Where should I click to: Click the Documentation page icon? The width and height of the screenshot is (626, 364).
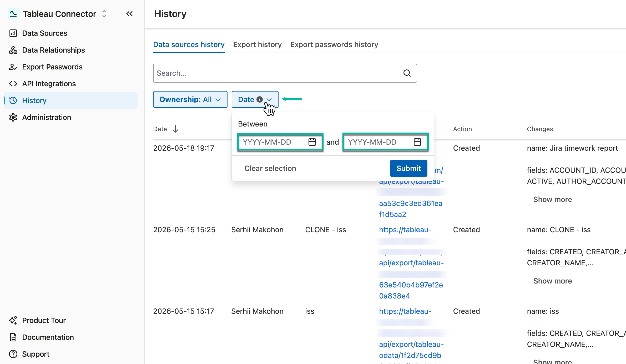(x=13, y=337)
